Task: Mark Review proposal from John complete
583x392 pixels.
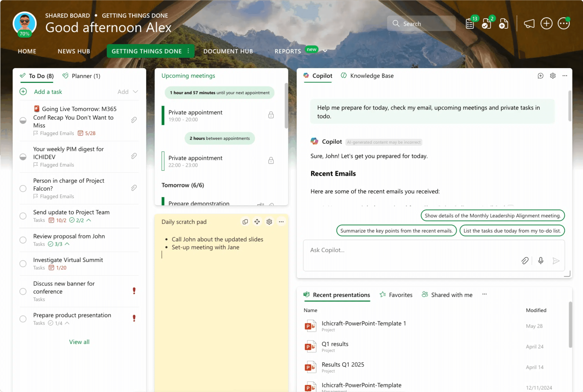Action: tap(23, 240)
